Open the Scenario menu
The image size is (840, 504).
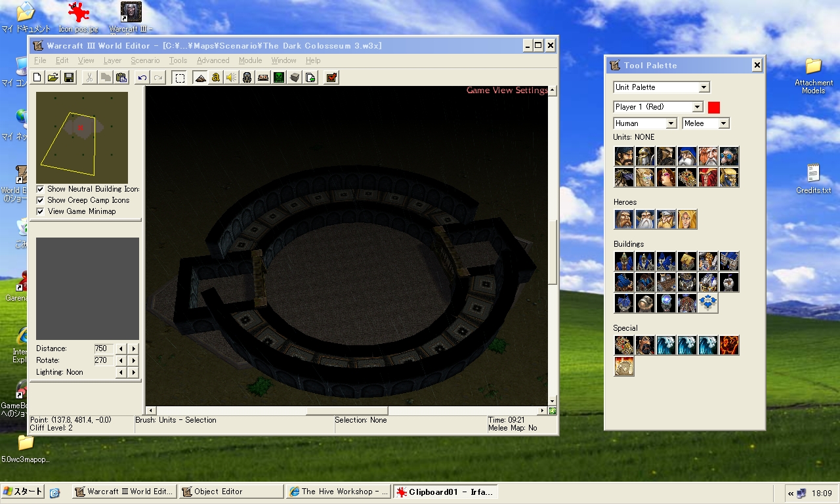pos(145,60)
